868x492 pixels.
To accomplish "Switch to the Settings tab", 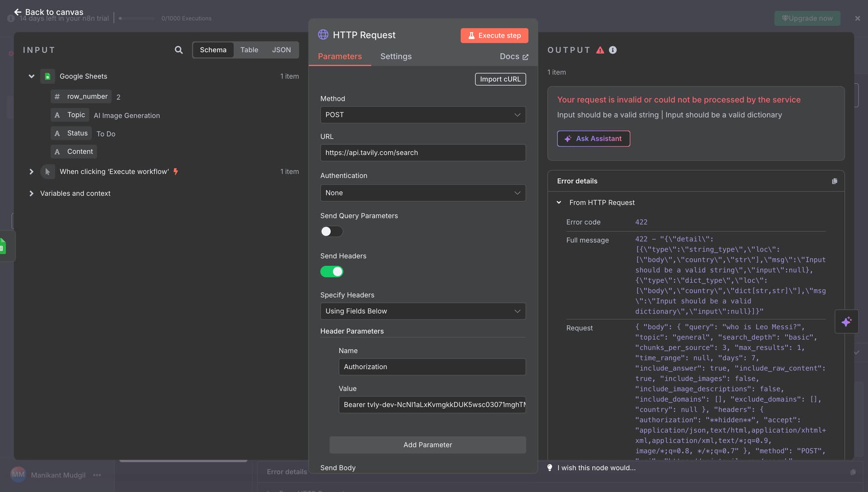I will click(396, 57).
